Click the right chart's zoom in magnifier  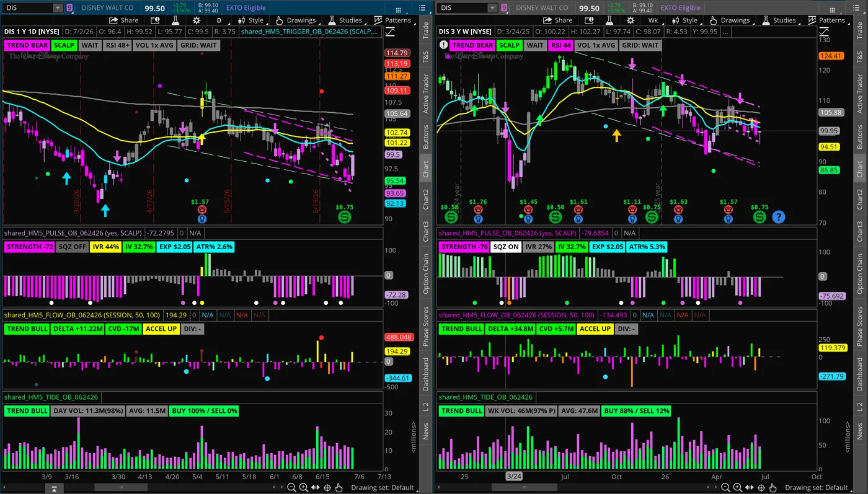[x=737, y=487]
